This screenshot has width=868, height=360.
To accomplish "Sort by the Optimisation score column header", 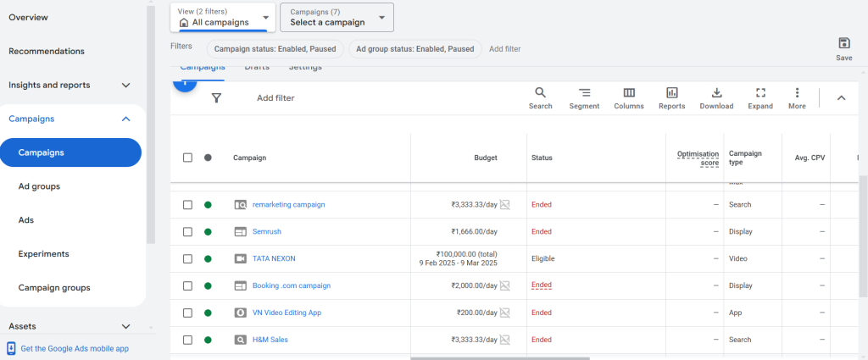I will tap(698, 158).
